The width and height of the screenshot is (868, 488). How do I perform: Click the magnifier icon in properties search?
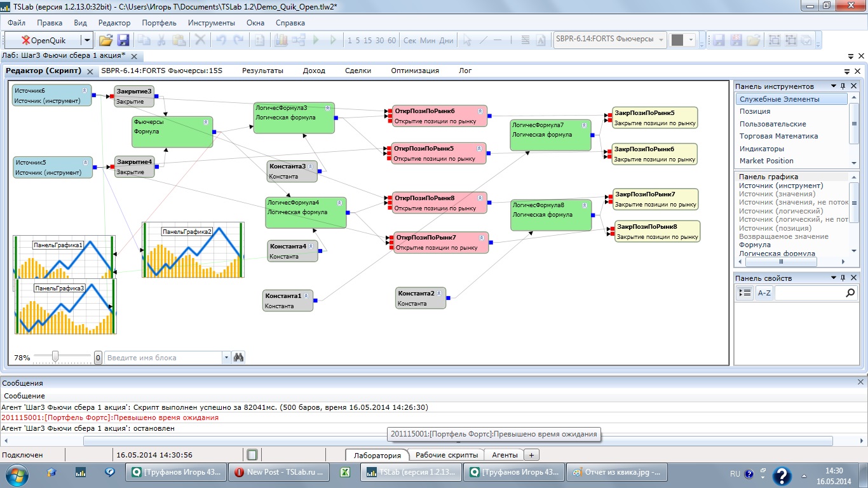(x=851, y=293)
